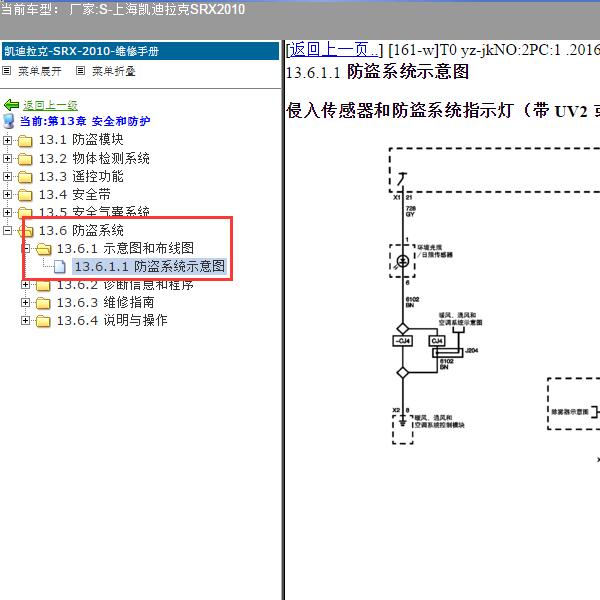Screen dimensions: 600x600
Task: Select 13.6.4 说明与操作 in the tree
Action: click(x=112, y=320)
